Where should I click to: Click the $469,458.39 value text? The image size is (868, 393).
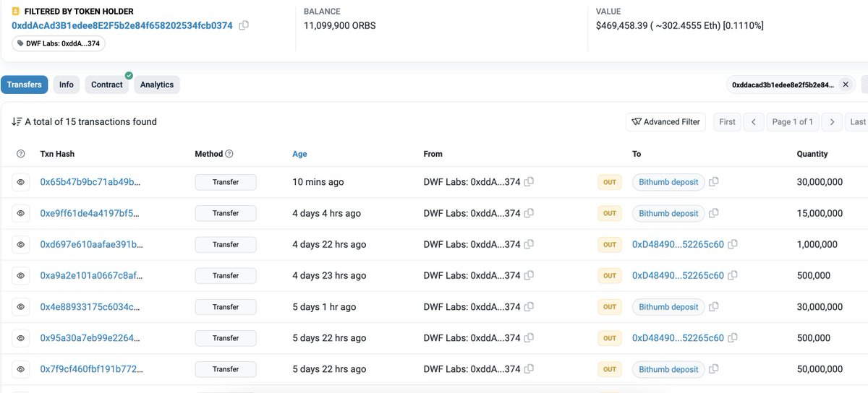[679, 25]
